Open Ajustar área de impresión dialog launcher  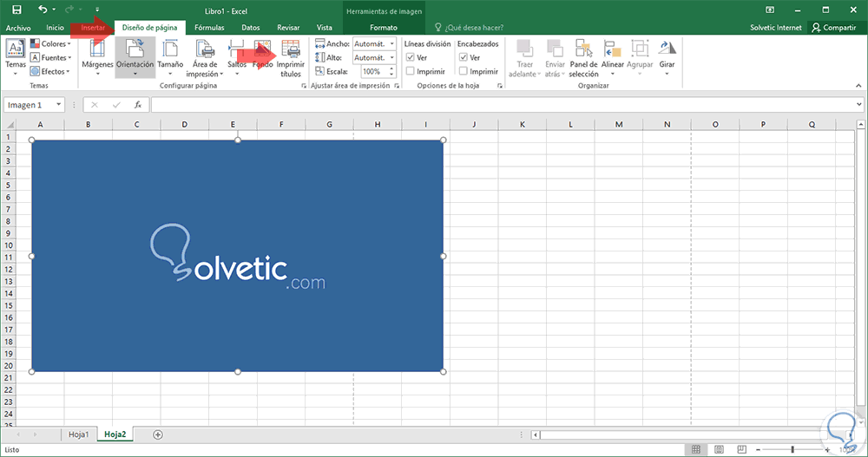tap(397, 86)
